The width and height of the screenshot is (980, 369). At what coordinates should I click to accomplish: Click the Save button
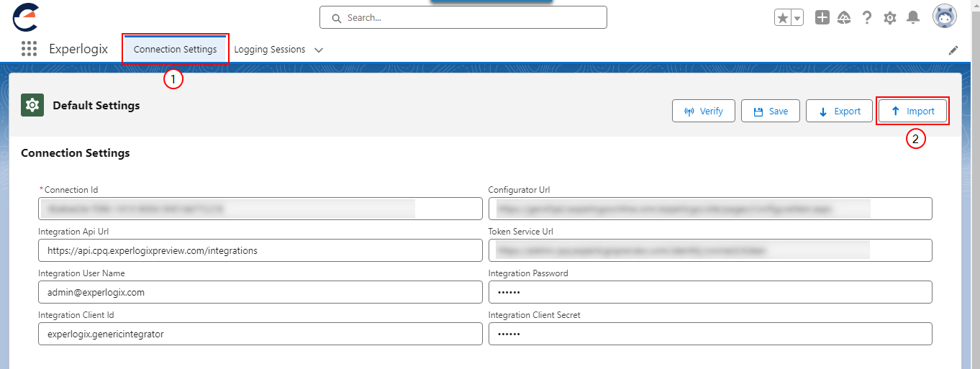point(771,111)
